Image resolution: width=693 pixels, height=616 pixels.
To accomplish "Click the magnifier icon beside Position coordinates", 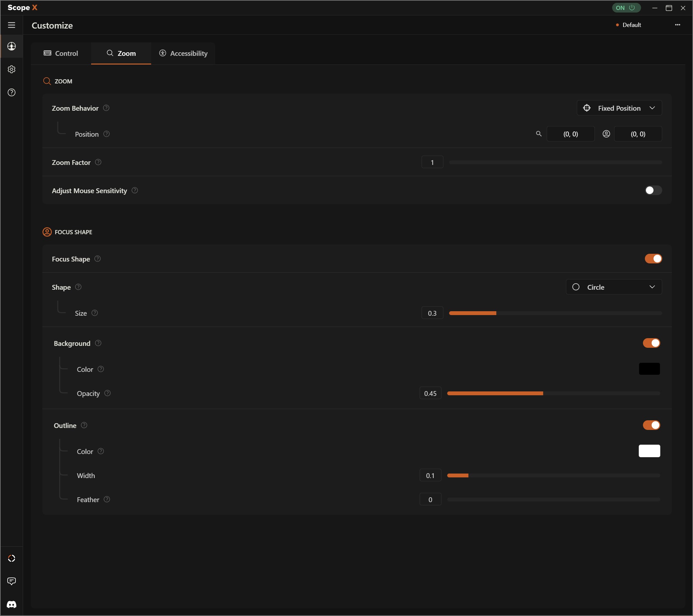I will [539, 133].
